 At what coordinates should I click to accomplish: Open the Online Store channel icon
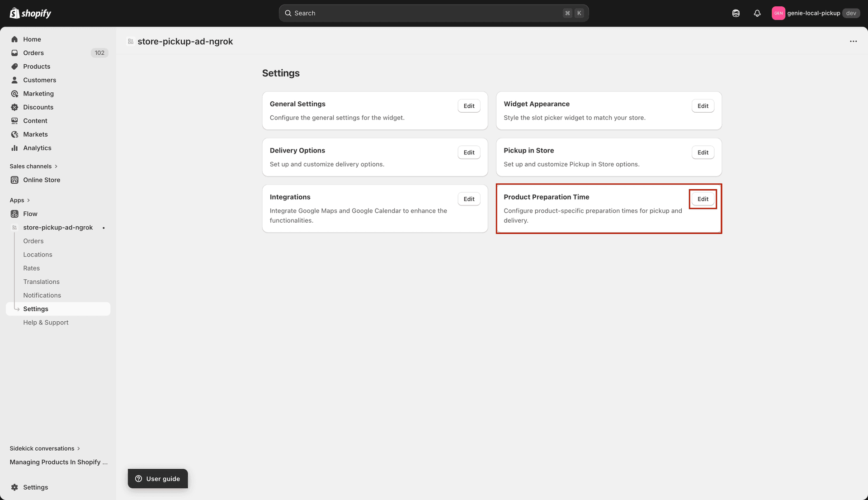coord(14,180)
